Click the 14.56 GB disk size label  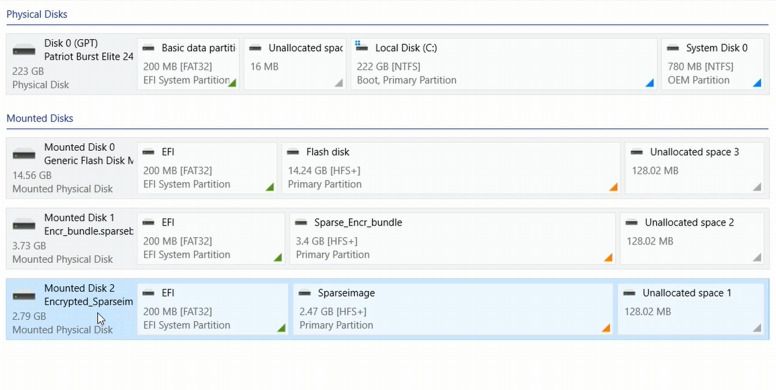[32, 175]
